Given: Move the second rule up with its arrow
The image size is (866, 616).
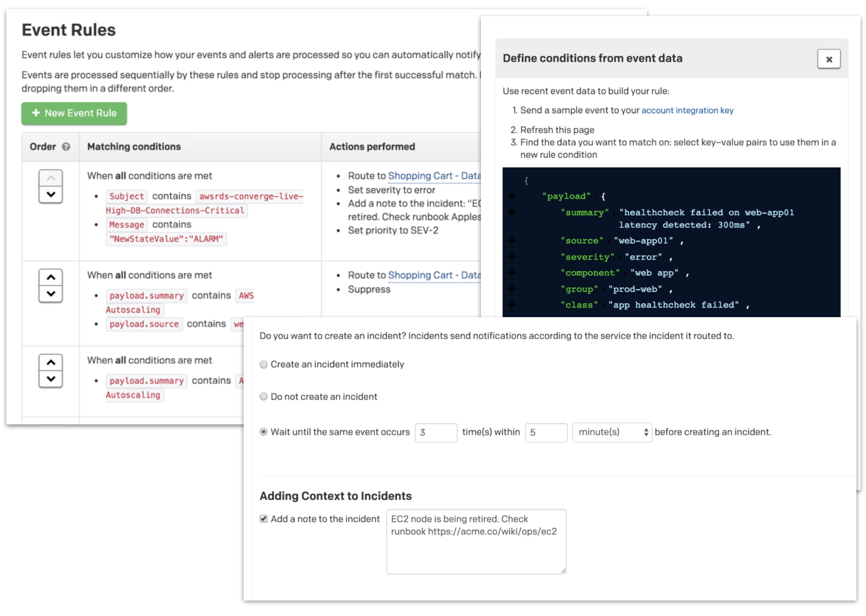Looking at the screenshot, I should pos(51,277).
